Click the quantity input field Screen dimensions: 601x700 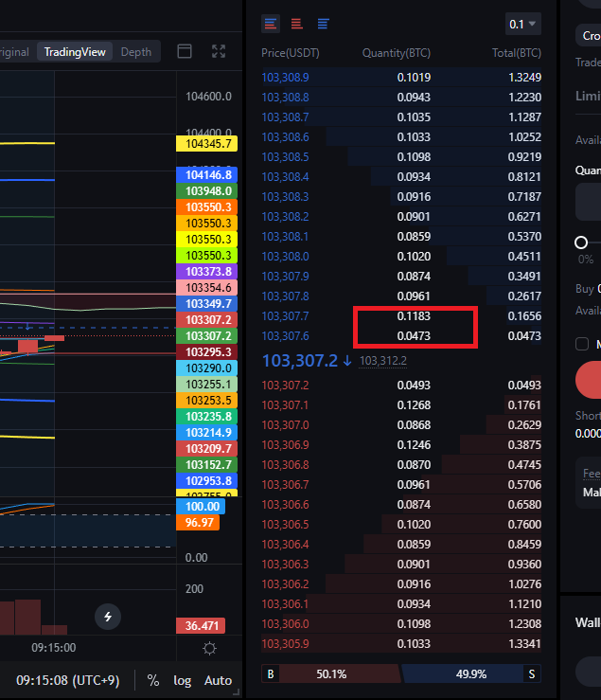(588, 202)
